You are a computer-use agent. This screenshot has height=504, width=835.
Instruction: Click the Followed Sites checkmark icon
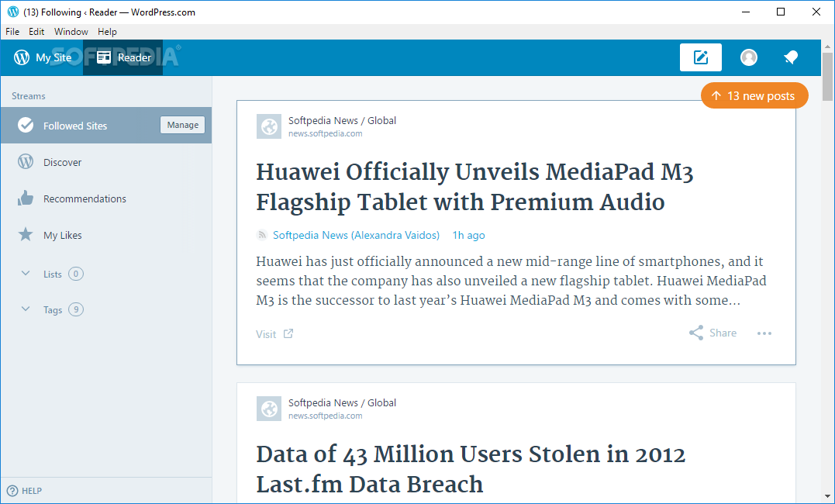pos(26,125)
